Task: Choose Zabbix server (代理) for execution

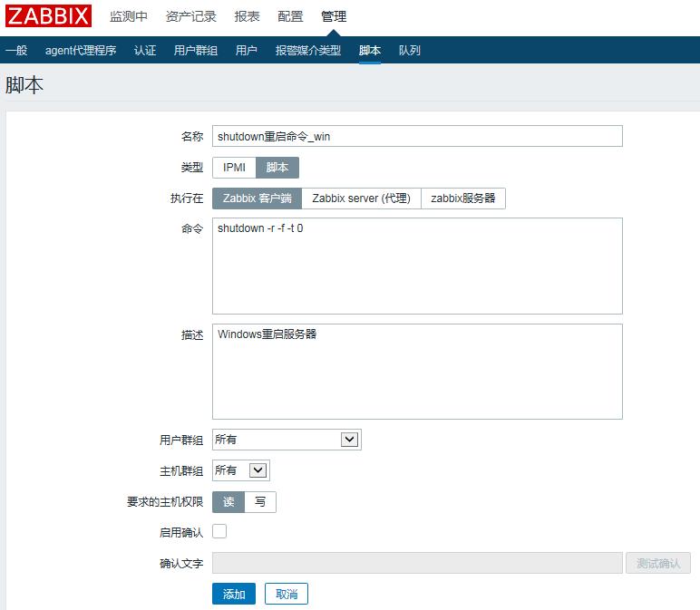Action: tap(361, 198)
